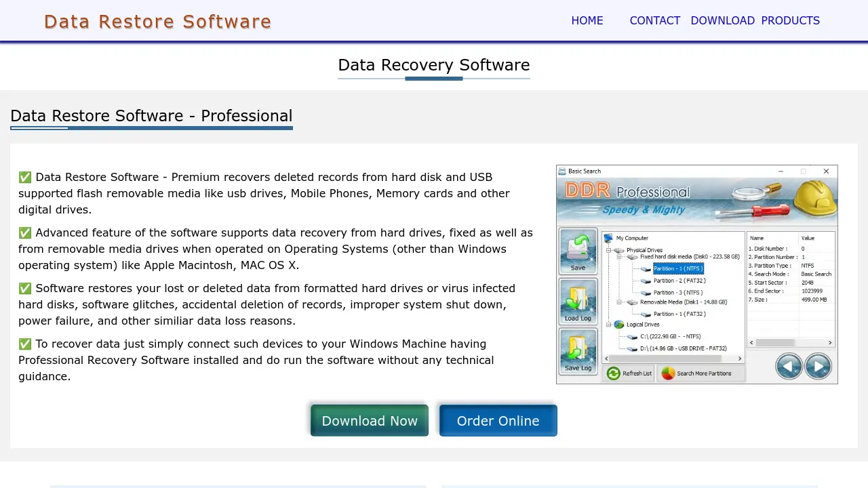Click the 'Search Mode' property row

tap(791, 274)
